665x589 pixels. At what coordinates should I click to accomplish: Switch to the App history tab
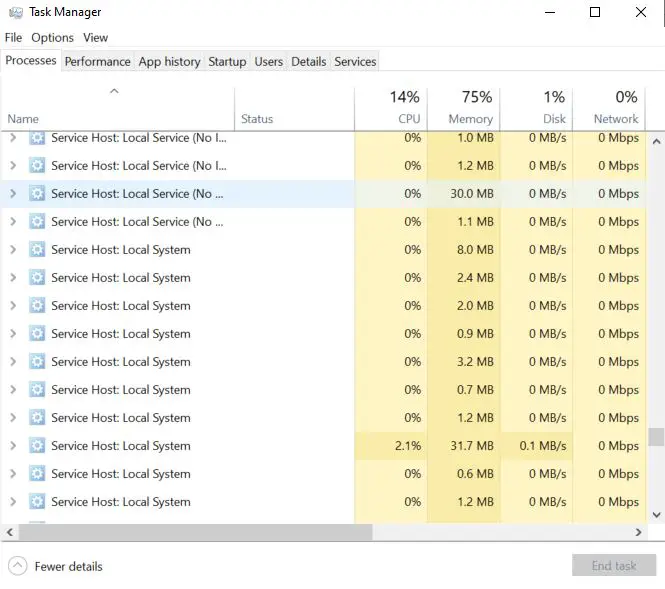[x=169, y=61]
